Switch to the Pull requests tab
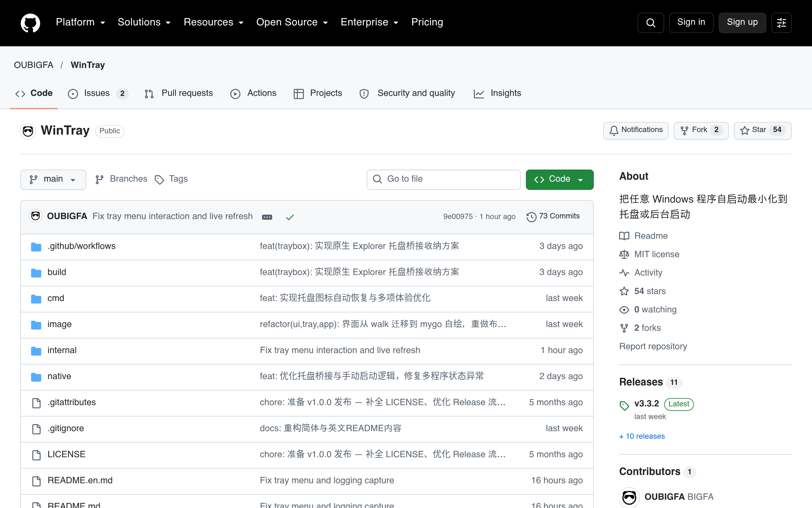This screenshot has height=508, width=812. pyautogui.click(x=179, y=93)
